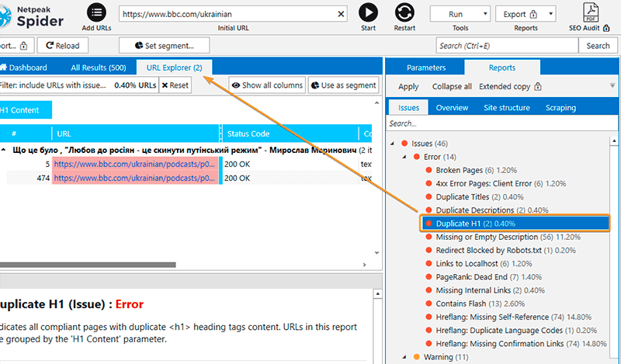Reset the current filter
621x364 pixels.
click(x=175, y=85)
